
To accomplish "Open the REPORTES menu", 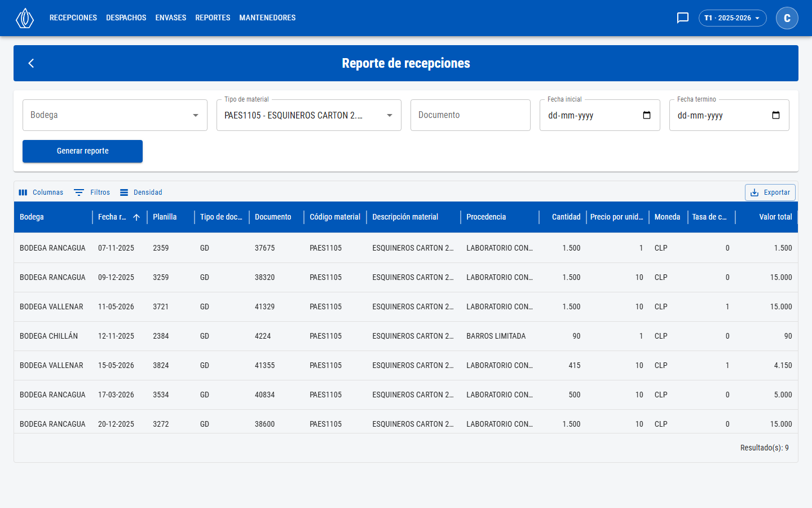I will point(213,18).
